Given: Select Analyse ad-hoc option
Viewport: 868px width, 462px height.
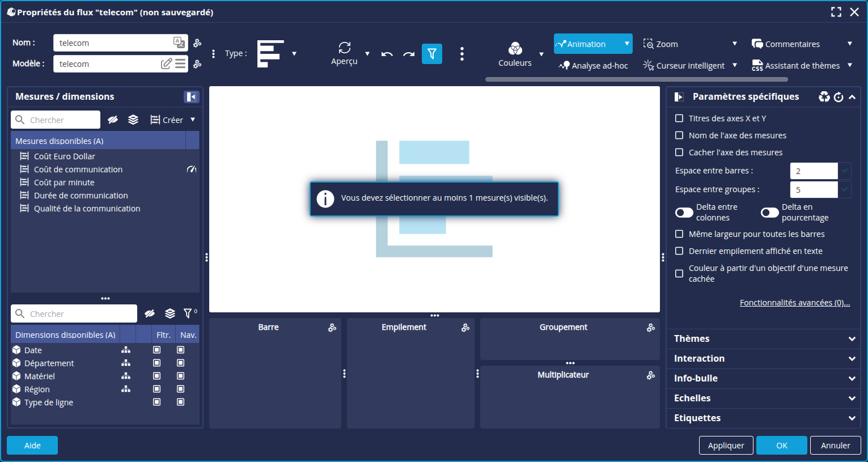Looking at the screenshot, I should 594,66.
